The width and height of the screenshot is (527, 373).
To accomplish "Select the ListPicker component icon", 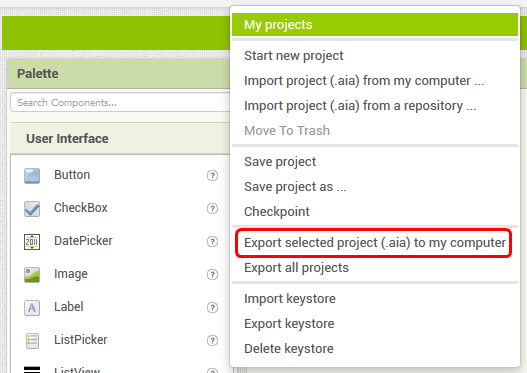I will pos(32,340).
